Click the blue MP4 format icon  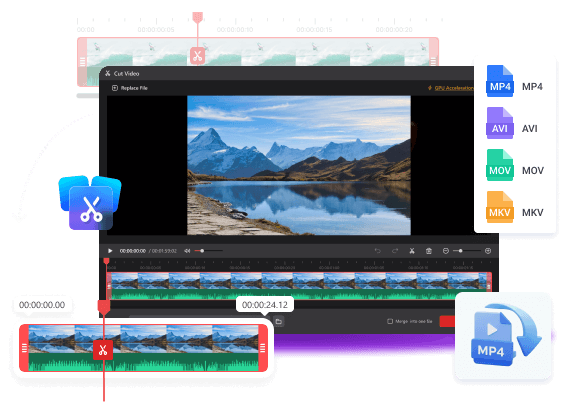click(500, 81)
